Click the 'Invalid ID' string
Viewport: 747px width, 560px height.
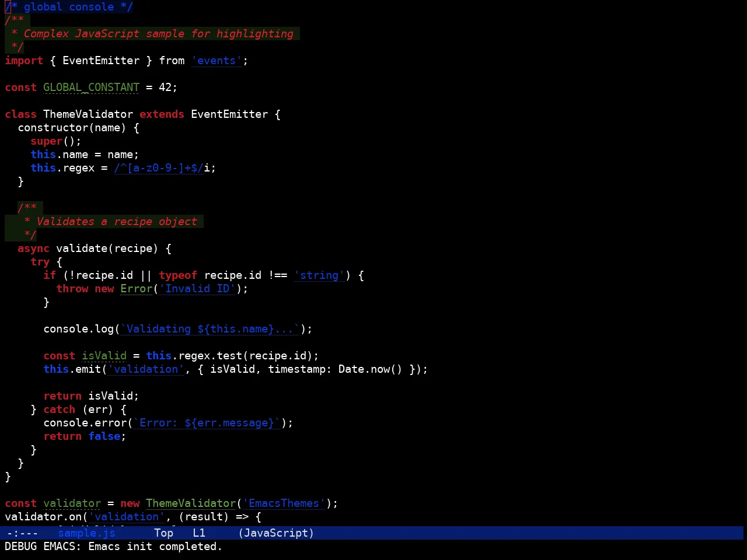[197, 289]
